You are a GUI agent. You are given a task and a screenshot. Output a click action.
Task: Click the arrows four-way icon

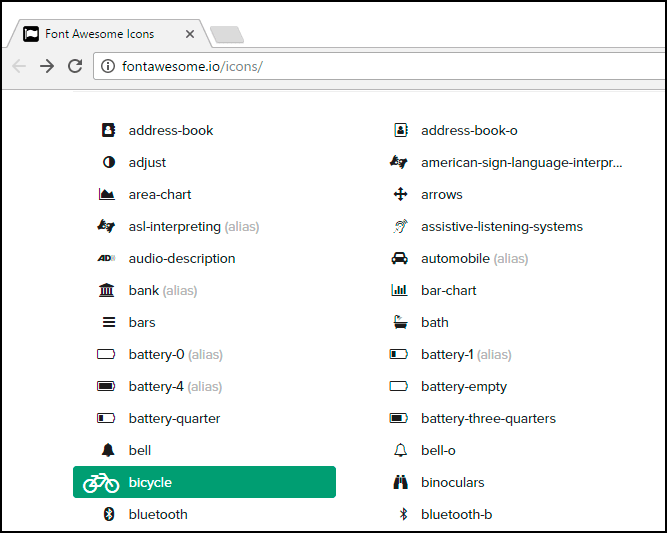[x=400, y=194]
